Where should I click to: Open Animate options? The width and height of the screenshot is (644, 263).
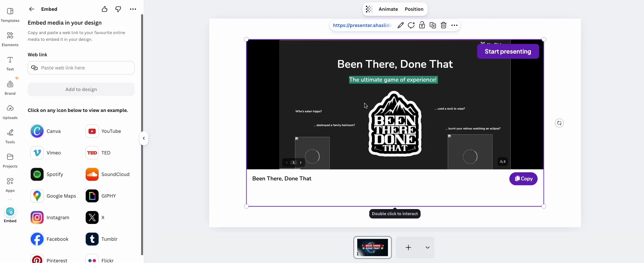(x=388, y=9)
